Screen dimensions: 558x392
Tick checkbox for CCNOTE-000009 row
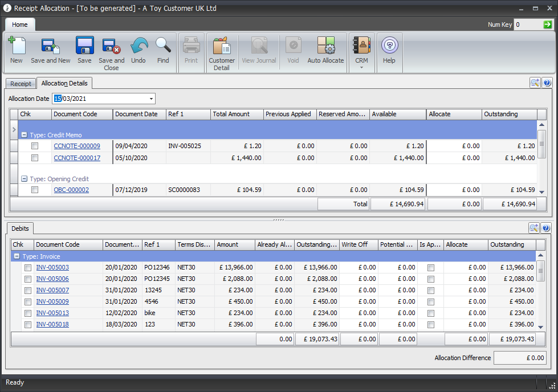point(35,146)
